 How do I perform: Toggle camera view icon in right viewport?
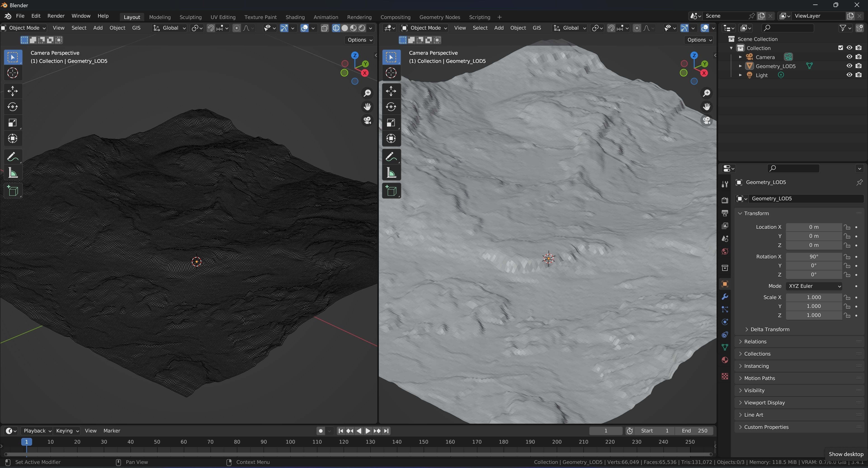[706, 120]
